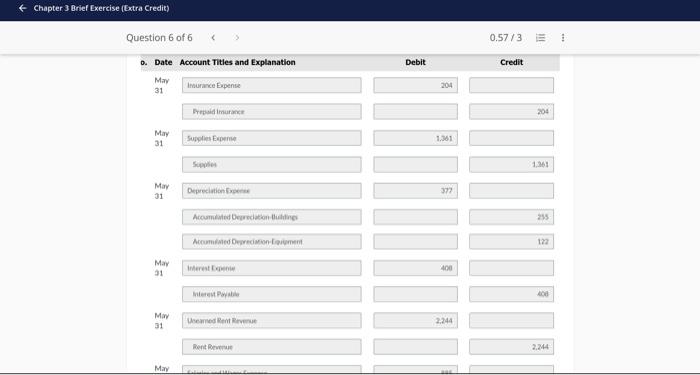Go back using the header arrow

tap(22, 8)
